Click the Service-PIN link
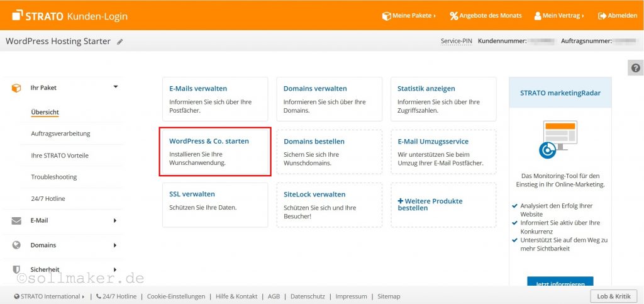 pyautogui.click(x=457, y=41)
